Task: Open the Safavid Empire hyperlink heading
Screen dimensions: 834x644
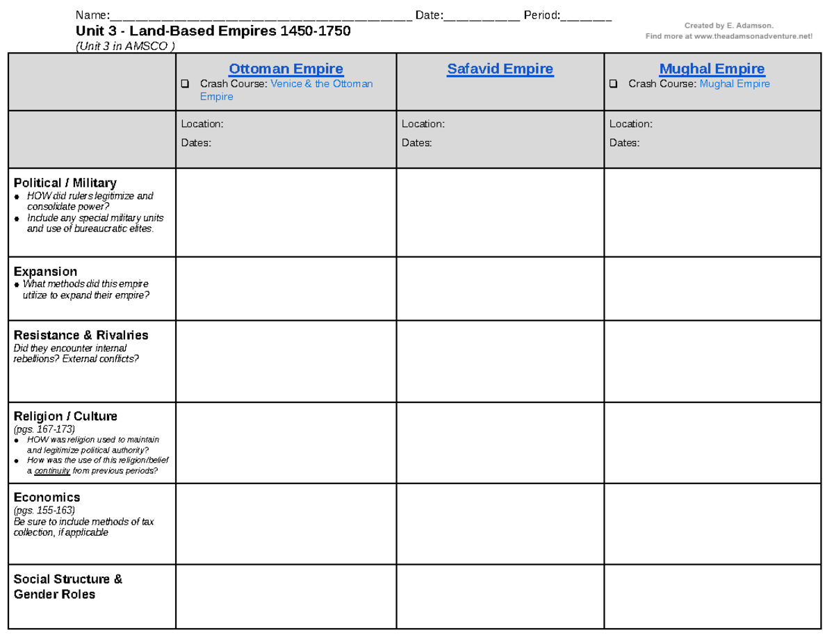Action: [500, 69]
